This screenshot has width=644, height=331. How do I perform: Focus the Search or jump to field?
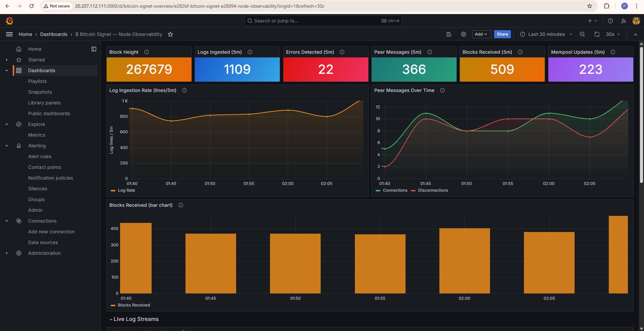tap(323, 21)
